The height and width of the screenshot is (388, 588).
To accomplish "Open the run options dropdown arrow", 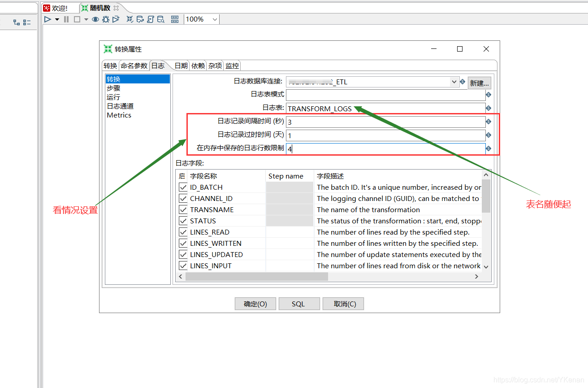I will (57, 19).
